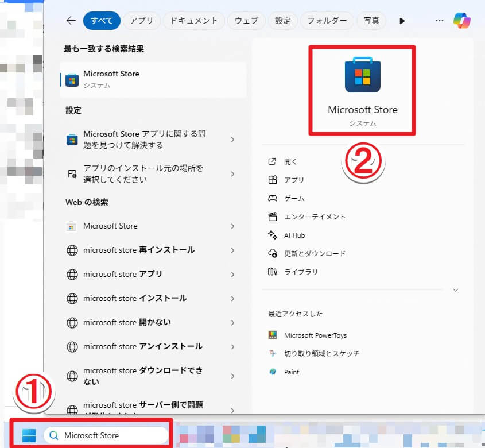
Task: Click the Windows Start button on taskbar
Action: point(29,435)
